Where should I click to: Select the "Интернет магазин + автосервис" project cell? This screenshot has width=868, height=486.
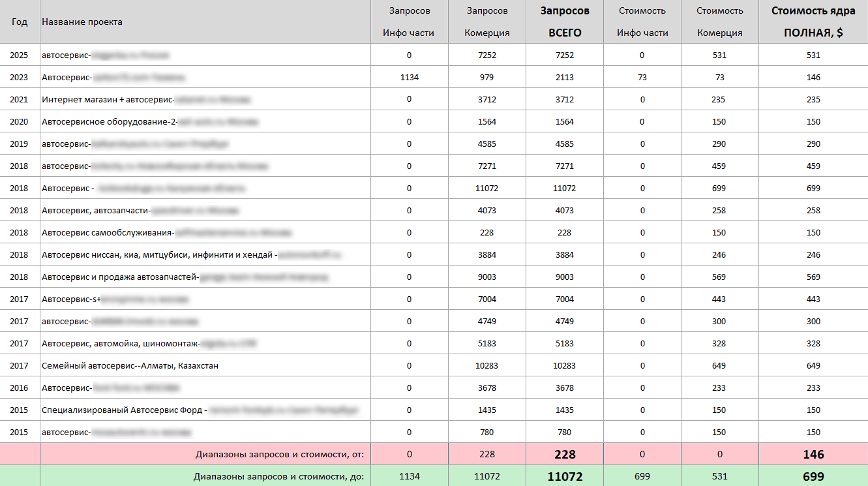click(x=108, y=100)
